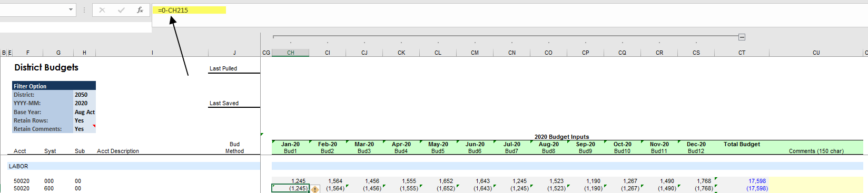Select column header CQ
The width and height of the screenshot is (868, 193).
(623, 53)
